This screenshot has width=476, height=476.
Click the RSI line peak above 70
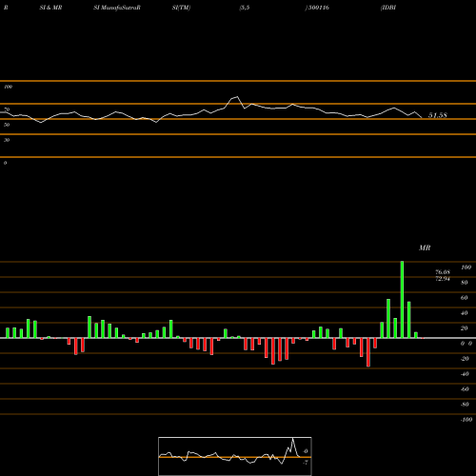tap(237, 97)
